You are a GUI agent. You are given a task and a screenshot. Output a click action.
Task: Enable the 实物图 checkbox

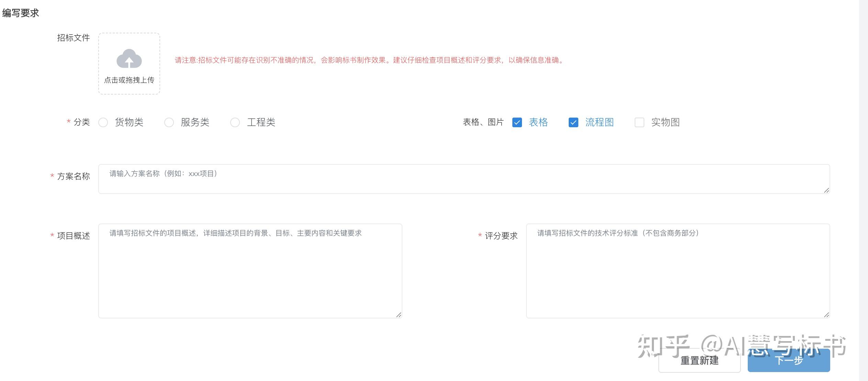(639, 122)
